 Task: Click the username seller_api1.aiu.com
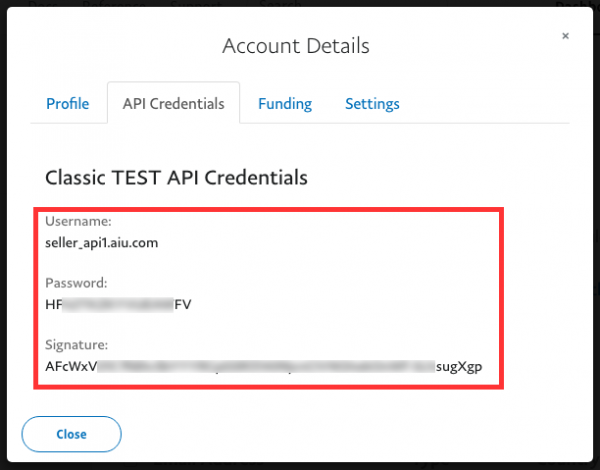102,243
